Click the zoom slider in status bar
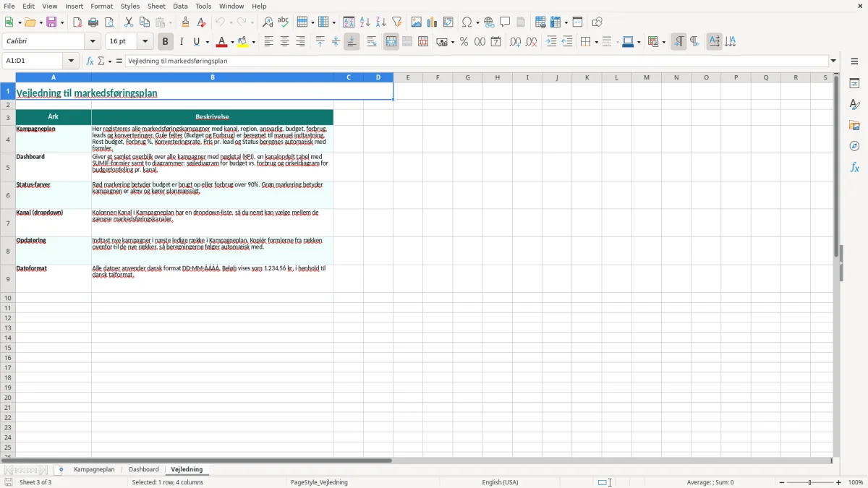The image size is (868, 488). pos(810,482)
